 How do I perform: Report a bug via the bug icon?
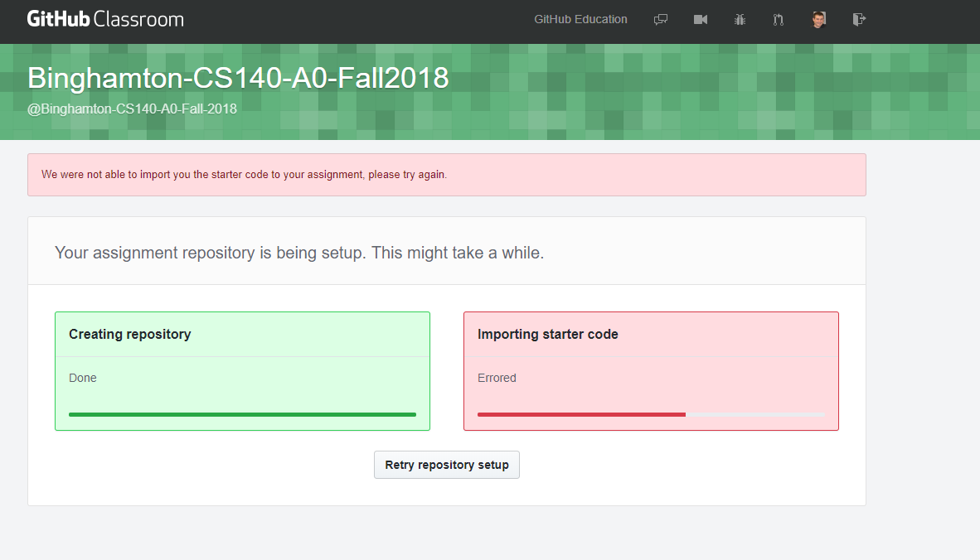tap(740, 19)
